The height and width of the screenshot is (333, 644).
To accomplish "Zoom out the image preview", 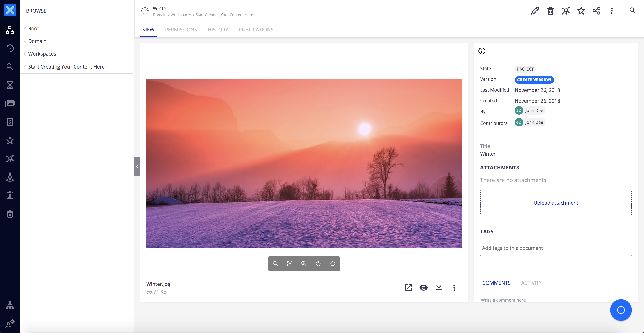I will (275, 263).
